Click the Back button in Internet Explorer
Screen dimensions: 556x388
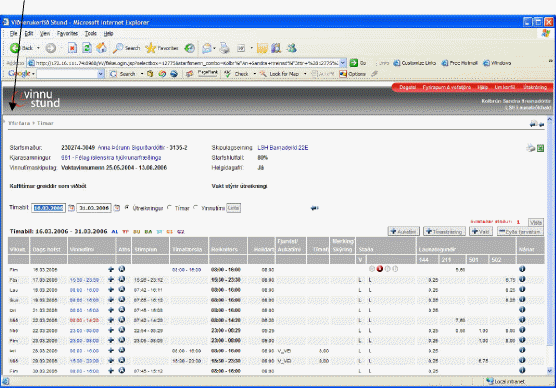[21, 48]
